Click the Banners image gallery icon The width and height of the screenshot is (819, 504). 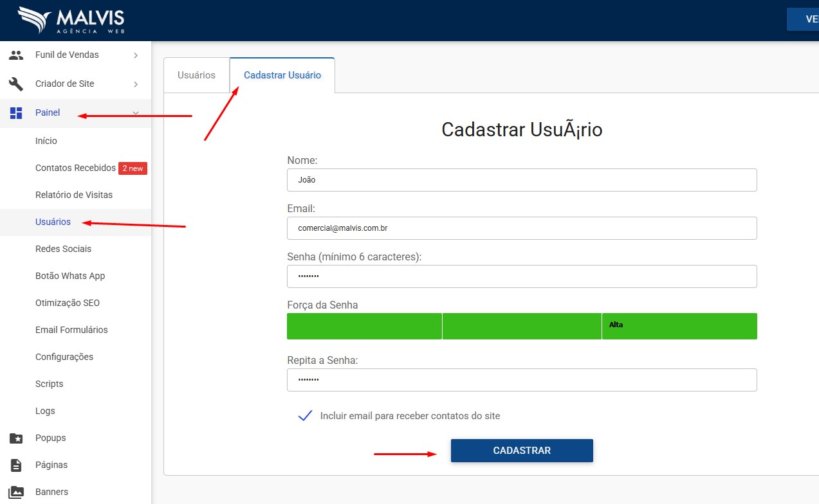click(x=16, y=492)
